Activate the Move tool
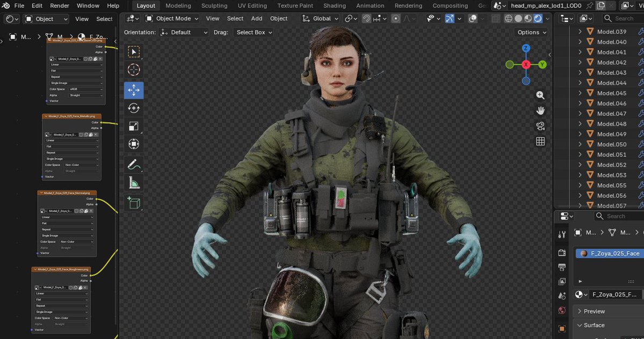Image resolution: width=644 pixels, height=339 pixels. [134, 90]
